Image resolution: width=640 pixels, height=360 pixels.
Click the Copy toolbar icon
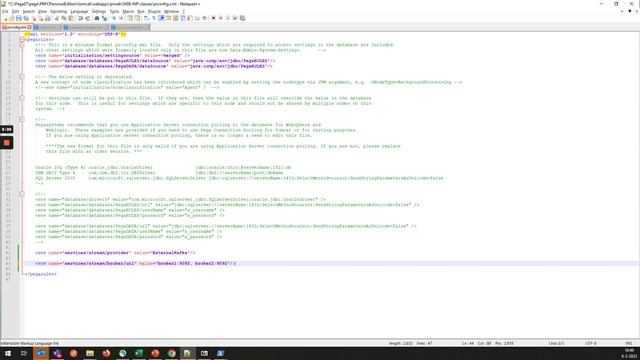(64, 18)
